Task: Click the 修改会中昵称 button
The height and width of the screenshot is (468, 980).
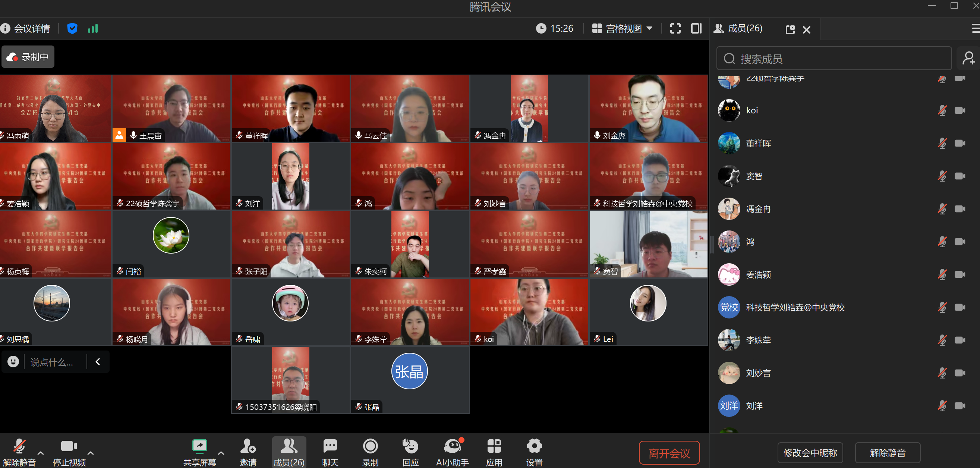Action: [810, 453]
